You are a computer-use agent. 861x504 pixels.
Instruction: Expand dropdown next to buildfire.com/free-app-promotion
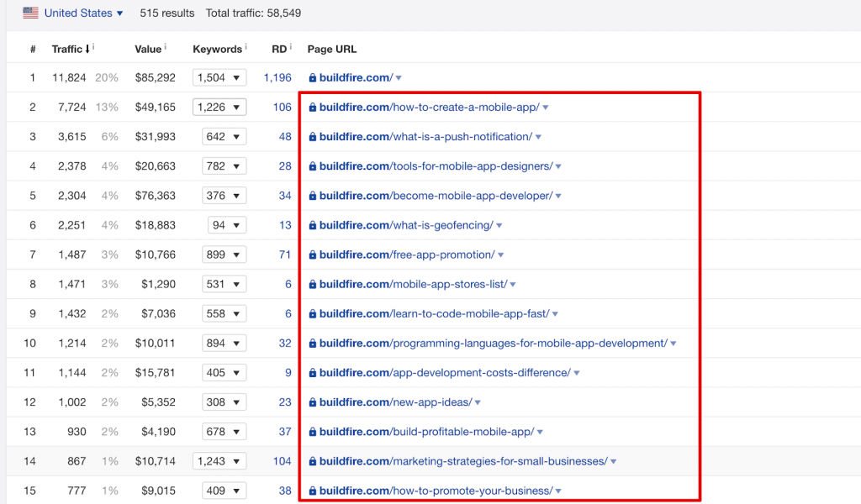(x=501, y=255)
